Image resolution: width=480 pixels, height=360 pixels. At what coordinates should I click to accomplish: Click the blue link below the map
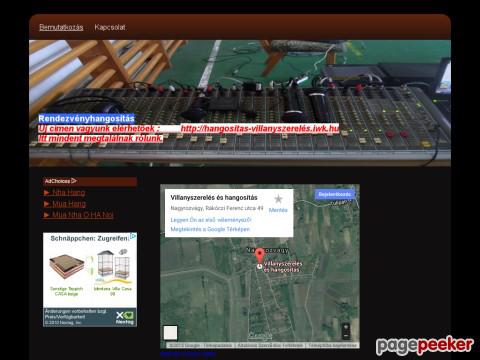pos(188,354)
